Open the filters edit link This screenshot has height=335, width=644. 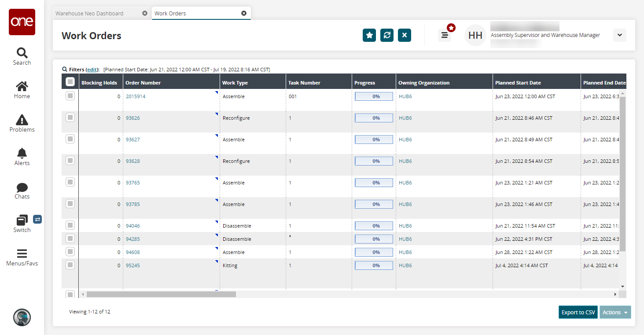click(x=92, y=70)
